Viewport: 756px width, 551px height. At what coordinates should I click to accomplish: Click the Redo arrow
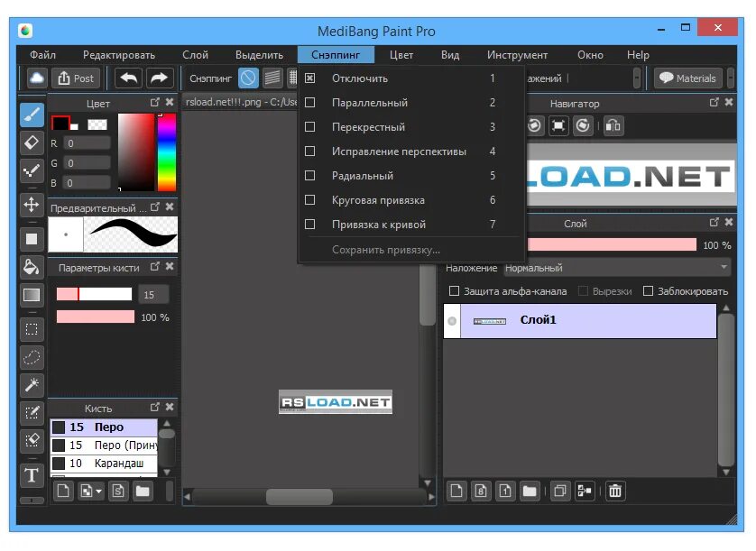point(159,78)
